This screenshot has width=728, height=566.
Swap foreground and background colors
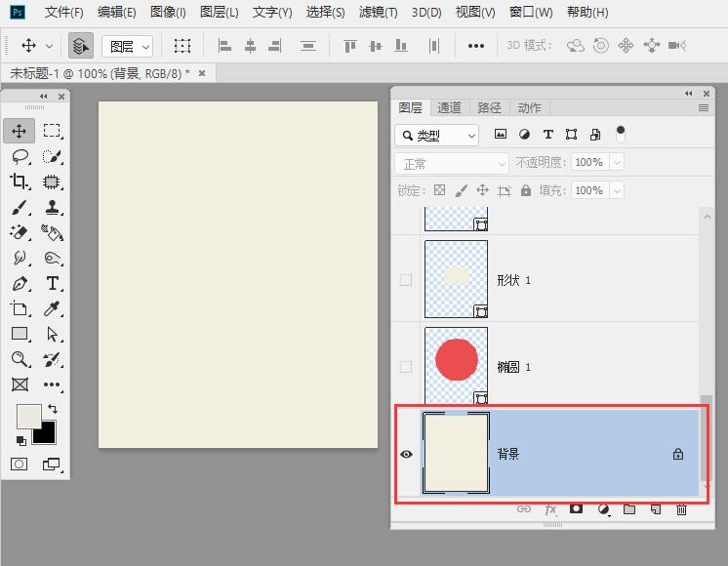53,409
